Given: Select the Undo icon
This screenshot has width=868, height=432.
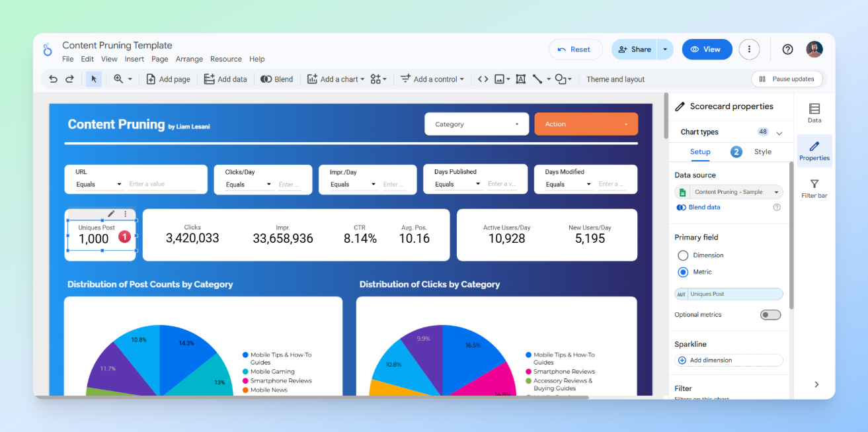Looking at the screenshot, I should click(x=53, y=79).
